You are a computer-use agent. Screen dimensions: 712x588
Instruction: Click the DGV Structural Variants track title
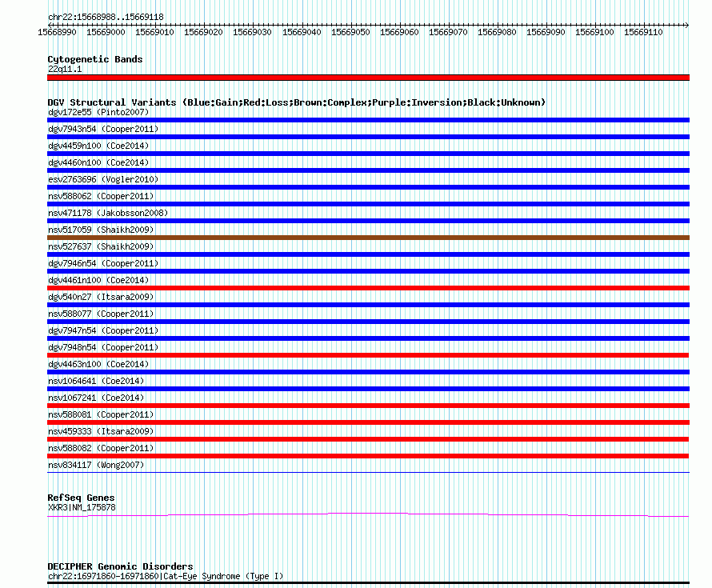coord(297,102)
